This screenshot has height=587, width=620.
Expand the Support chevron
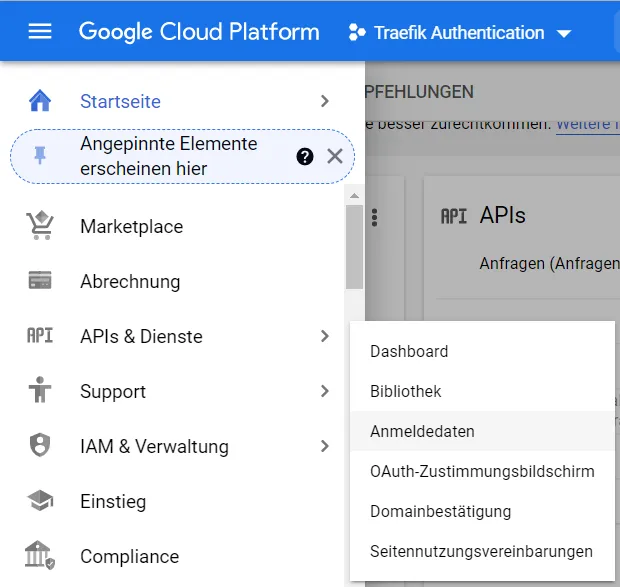325,391
